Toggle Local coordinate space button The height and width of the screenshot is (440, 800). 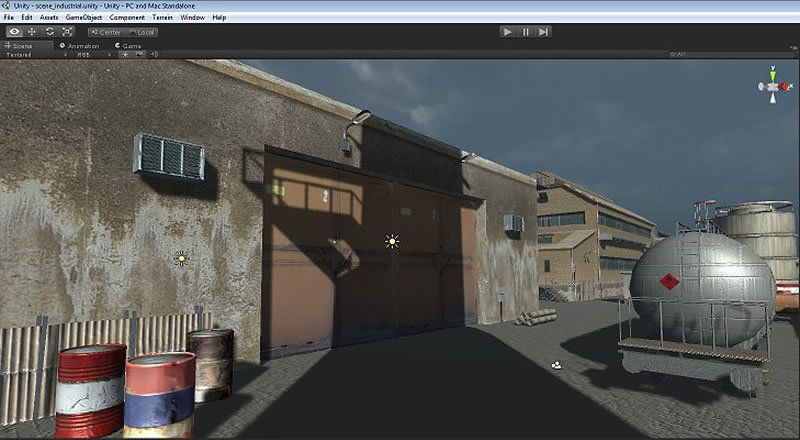tap(141, 32)
